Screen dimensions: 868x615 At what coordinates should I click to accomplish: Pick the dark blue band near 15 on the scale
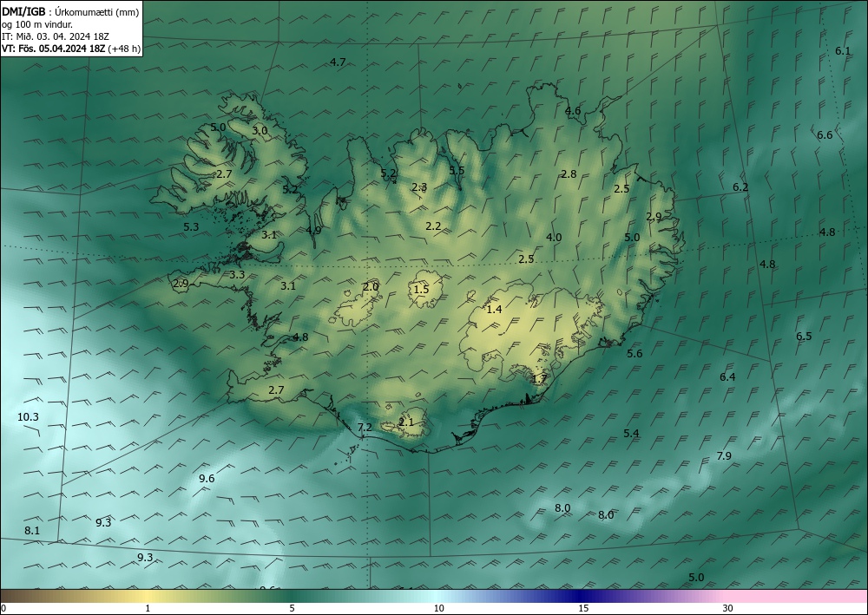click(582, 596)
